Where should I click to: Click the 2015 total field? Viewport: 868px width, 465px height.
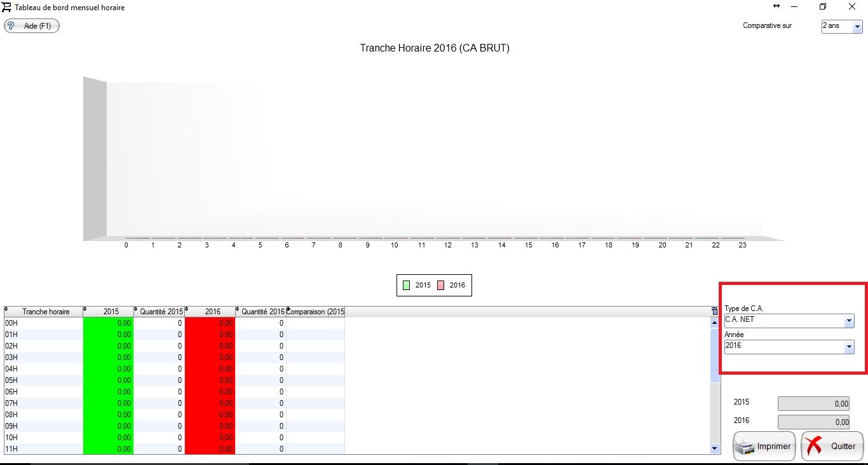click(x=814, y=403)
